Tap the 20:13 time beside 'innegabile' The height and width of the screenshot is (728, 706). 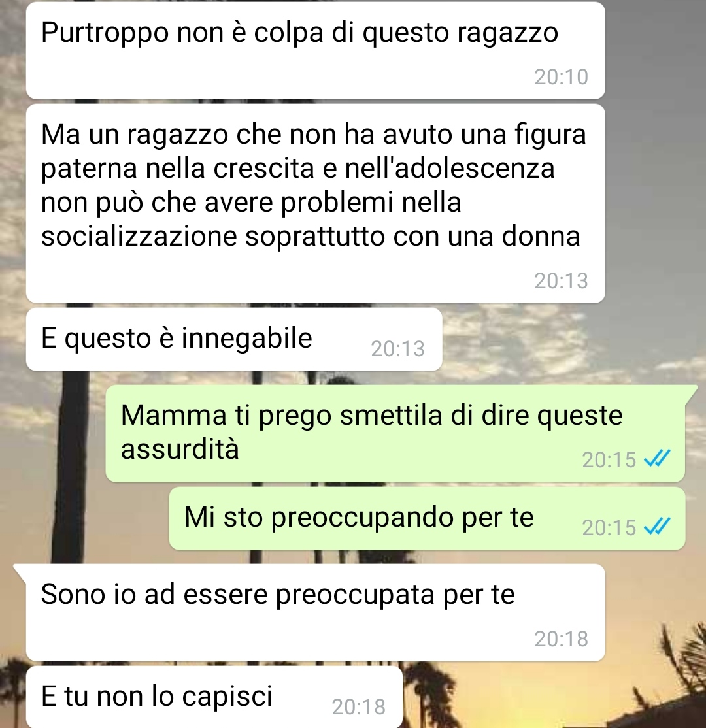pyautogui.click(x=397, y=349)
